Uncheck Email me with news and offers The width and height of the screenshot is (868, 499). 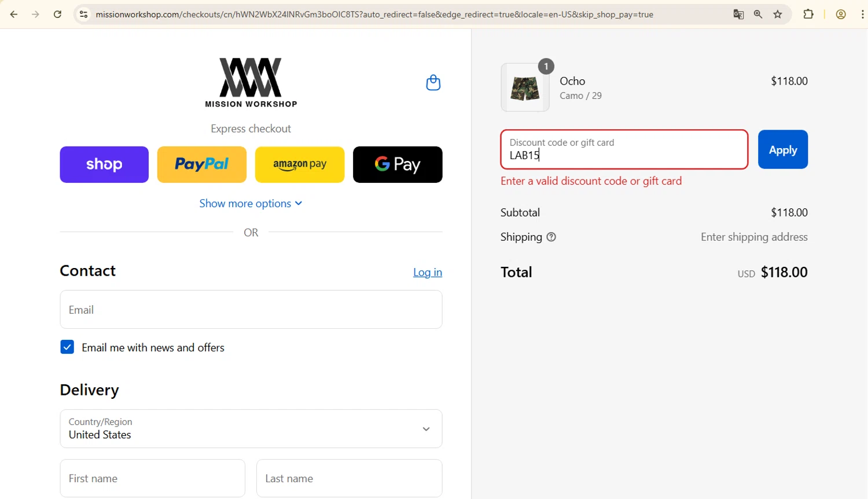click(x=67, y=347)
